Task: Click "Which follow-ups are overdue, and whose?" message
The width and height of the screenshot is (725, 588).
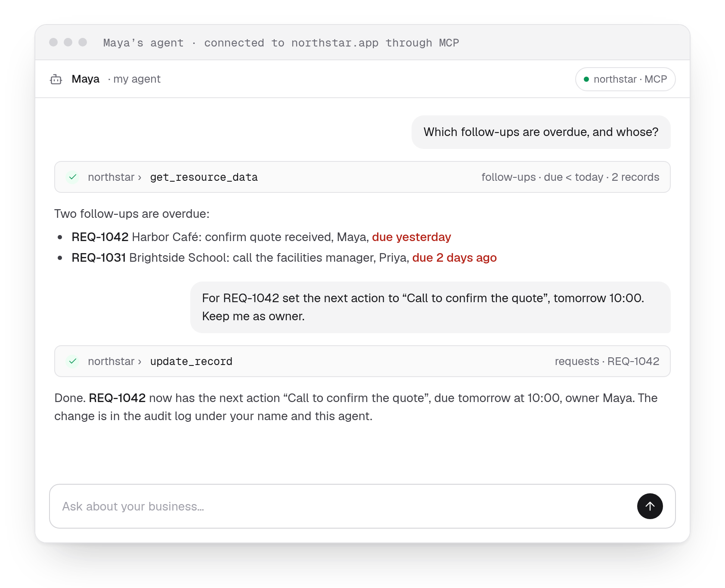Action: pos(541,132)
